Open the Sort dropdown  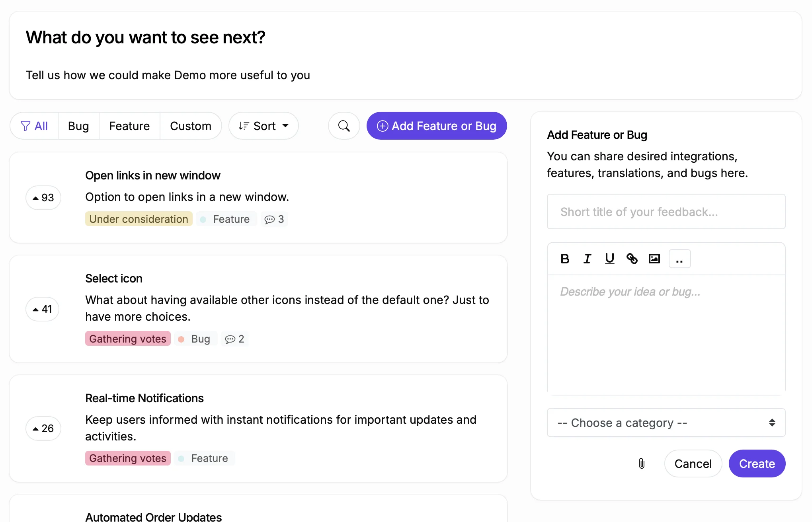pyautogui.click(x=263, y=126)
